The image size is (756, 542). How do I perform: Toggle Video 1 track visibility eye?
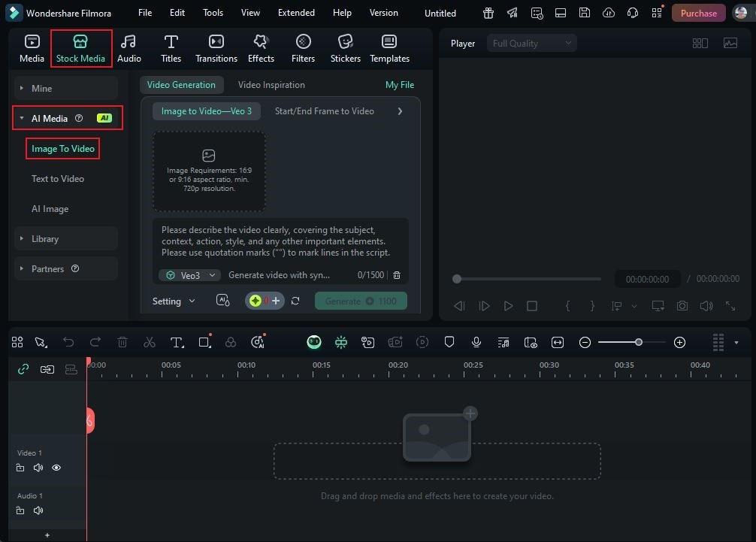click(x=56, y=468)
